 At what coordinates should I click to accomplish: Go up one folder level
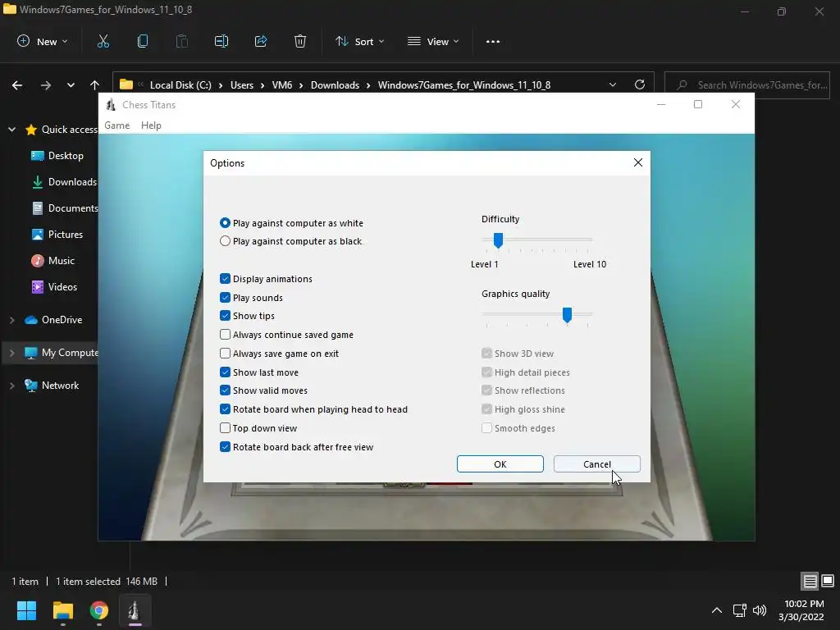pos(95,85)
